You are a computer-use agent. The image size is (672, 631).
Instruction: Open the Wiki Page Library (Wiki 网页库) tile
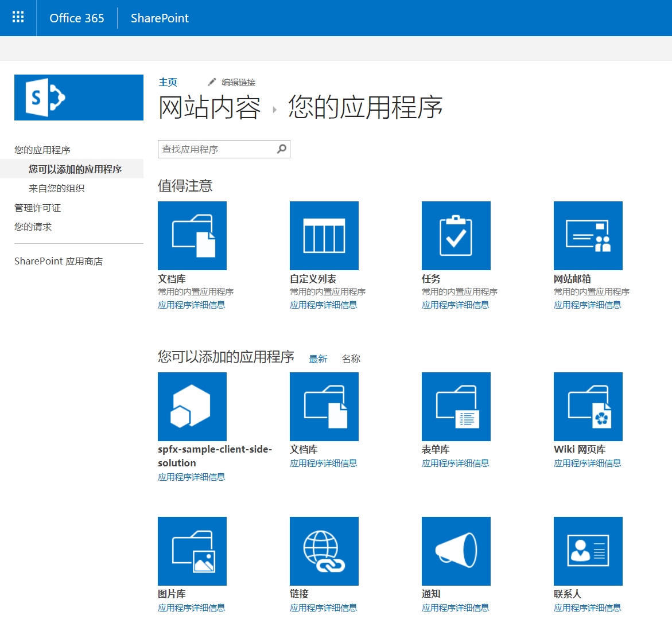coord(588,407)
